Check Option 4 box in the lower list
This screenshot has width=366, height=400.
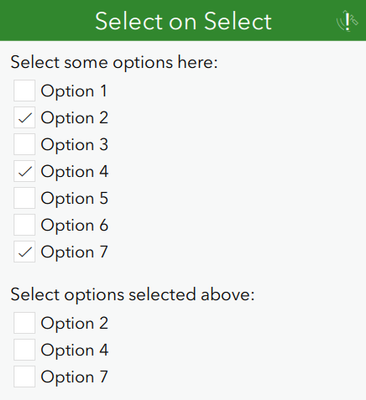point(24,350)
